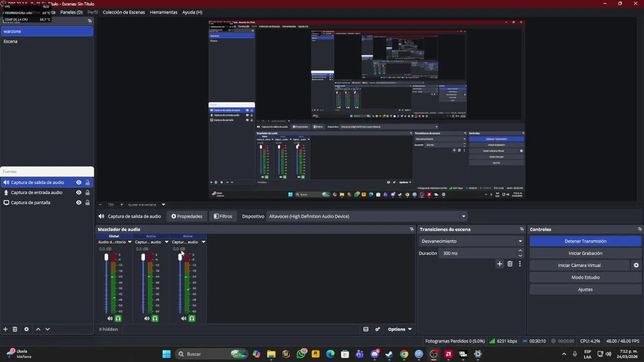Open Propiedades of selected source
Screen dimensions: 644x362
pyautogui.click(x=187, y=216)
